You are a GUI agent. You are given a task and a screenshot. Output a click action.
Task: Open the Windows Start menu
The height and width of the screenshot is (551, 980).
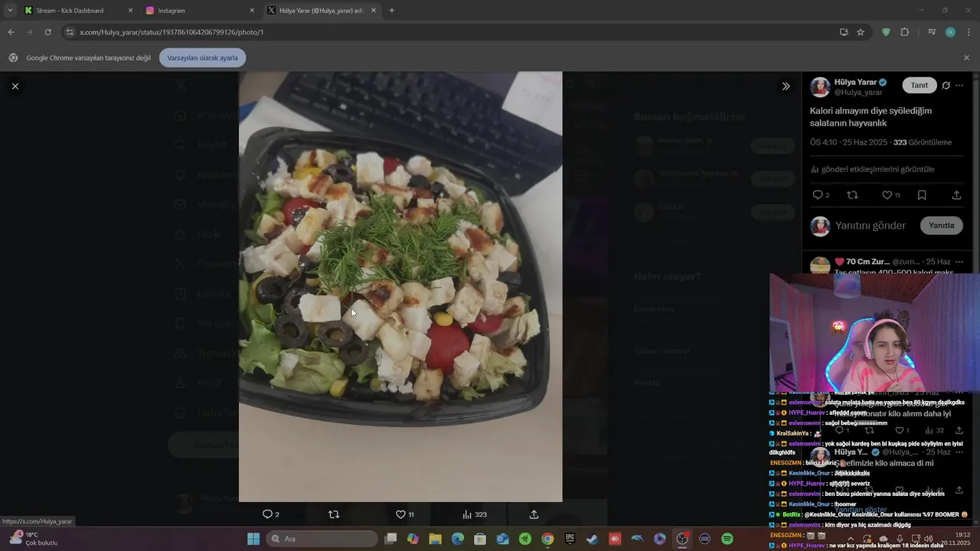pyautogui.click(x=253, y=539)
